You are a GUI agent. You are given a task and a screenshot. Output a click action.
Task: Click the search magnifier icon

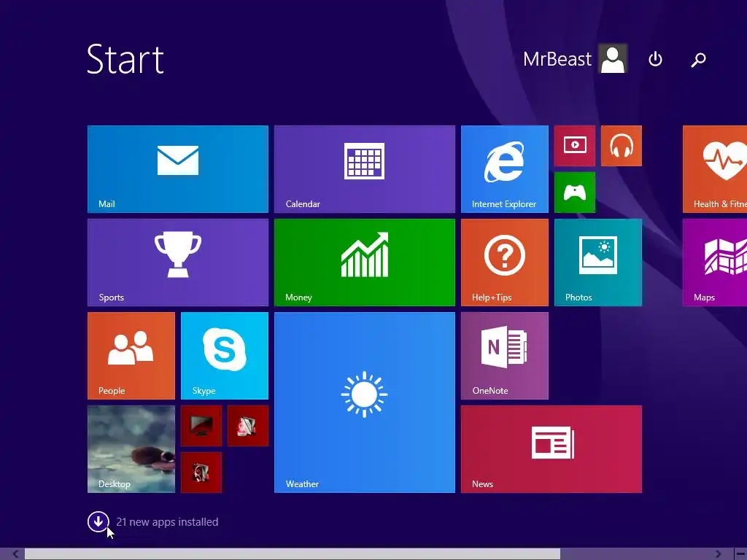698,60
